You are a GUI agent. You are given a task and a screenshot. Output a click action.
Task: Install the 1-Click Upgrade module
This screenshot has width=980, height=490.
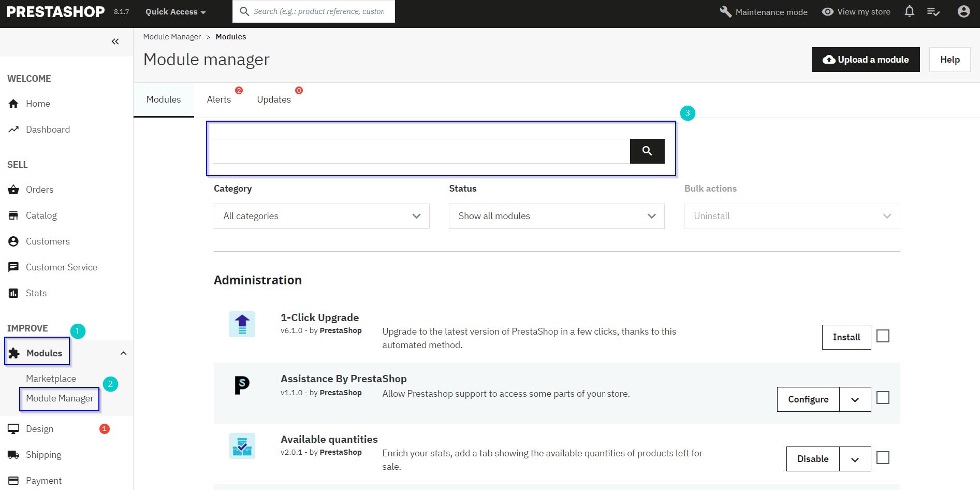tap(846, 337)
